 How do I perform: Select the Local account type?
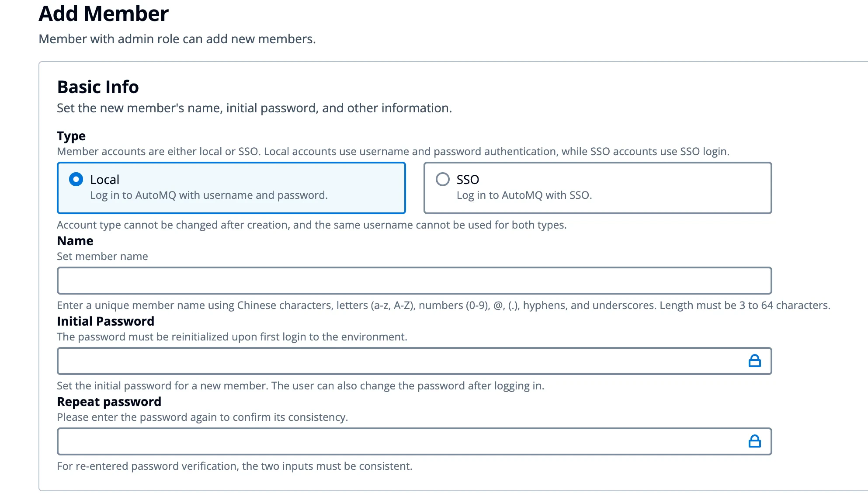[x=76, y=179]
